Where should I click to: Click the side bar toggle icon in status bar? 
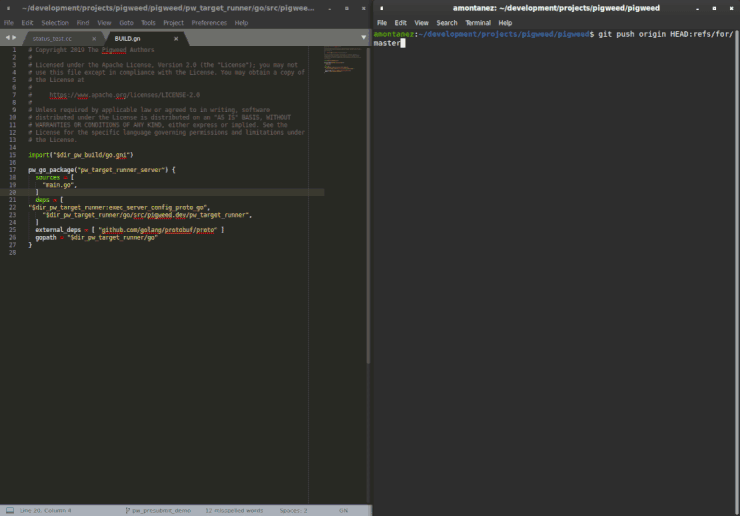point(8,510)
